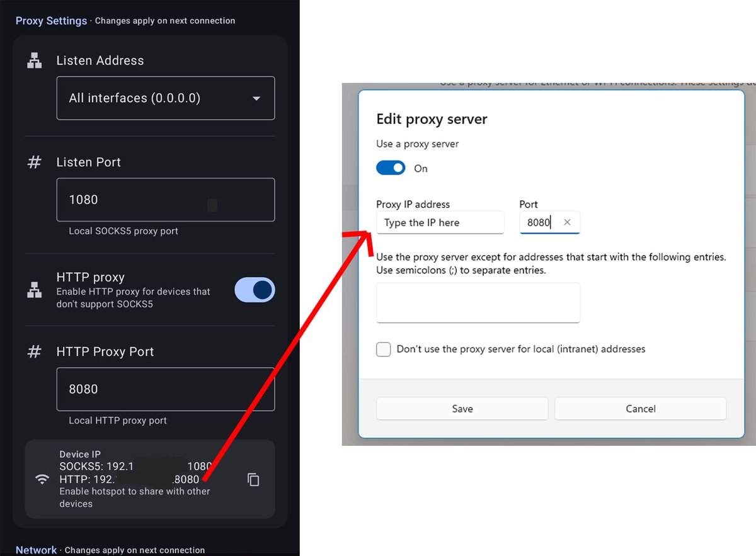Viewport: 756px width, 556px height.
Task: Check Don't use proxy for local addresses
Action: (x=384, y=349)
